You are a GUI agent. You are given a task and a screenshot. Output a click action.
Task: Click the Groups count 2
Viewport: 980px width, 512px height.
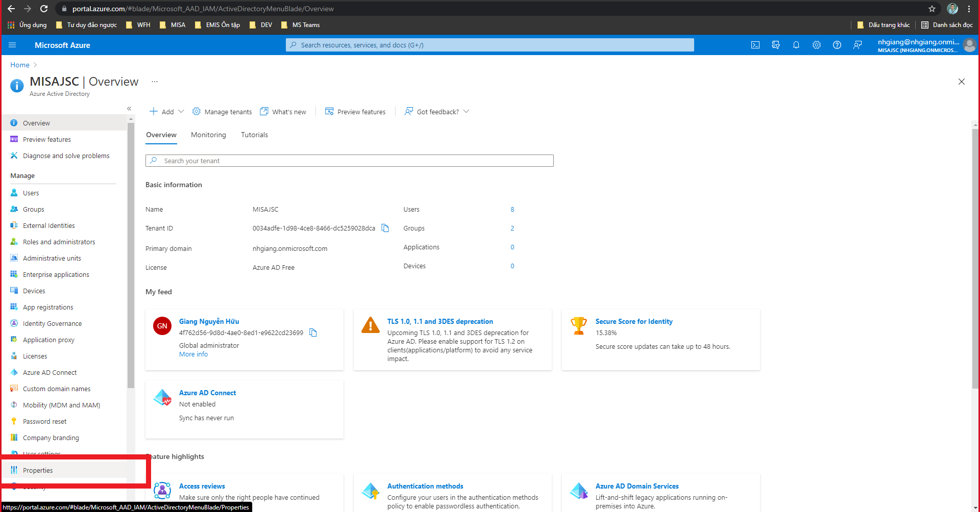512,228
